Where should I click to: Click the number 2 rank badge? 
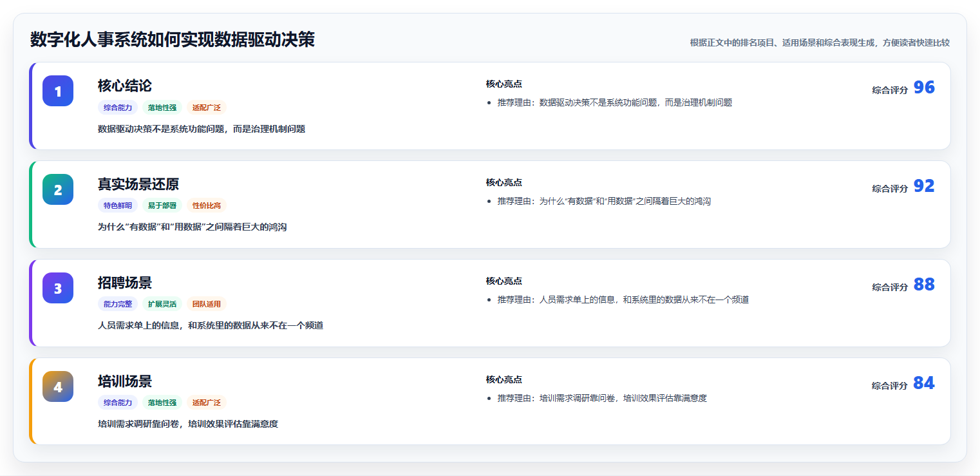[58, 189]
